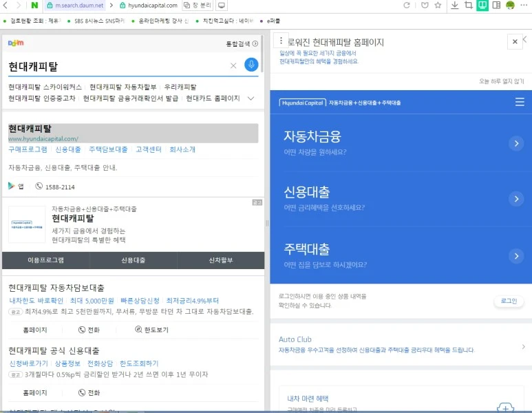
Task: Click the 로그인 button
Action: pyautogui.click(x=509, y=301)
